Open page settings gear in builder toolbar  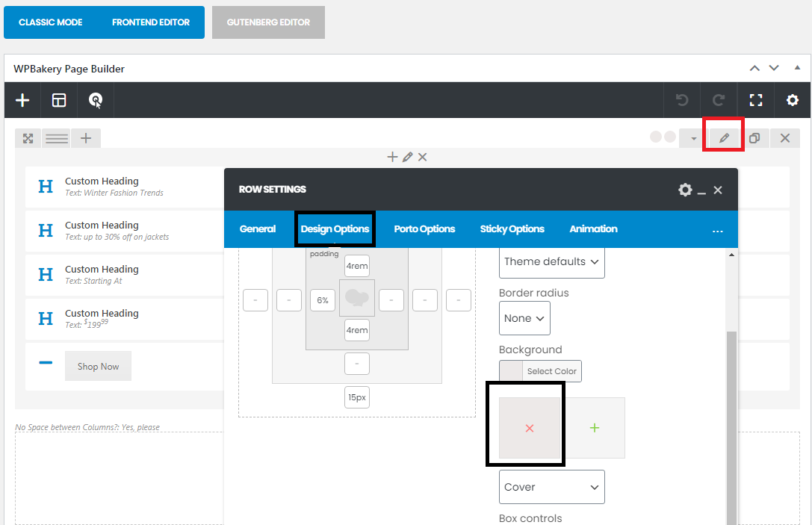click(793, 100)
